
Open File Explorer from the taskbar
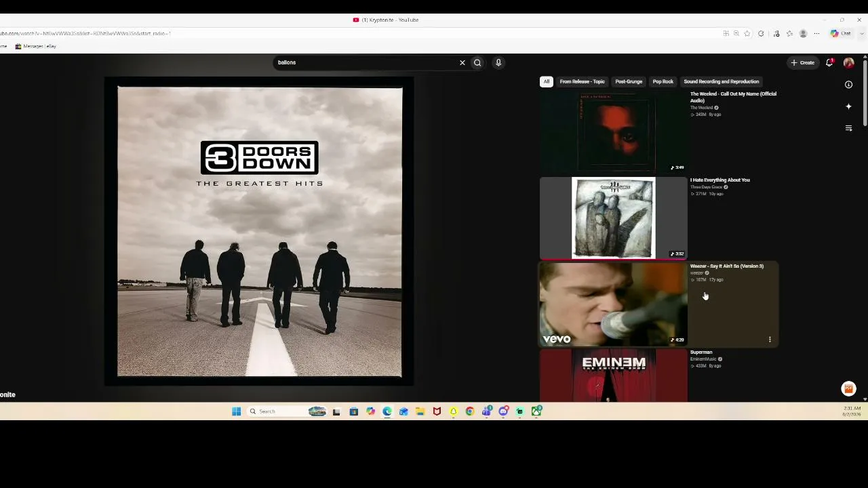[420, 411]
